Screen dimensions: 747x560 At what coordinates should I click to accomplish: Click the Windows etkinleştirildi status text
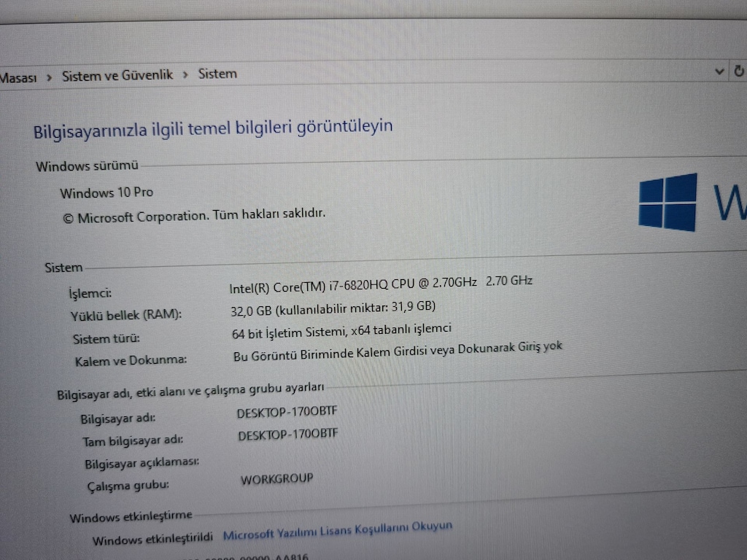pos(152,540)
